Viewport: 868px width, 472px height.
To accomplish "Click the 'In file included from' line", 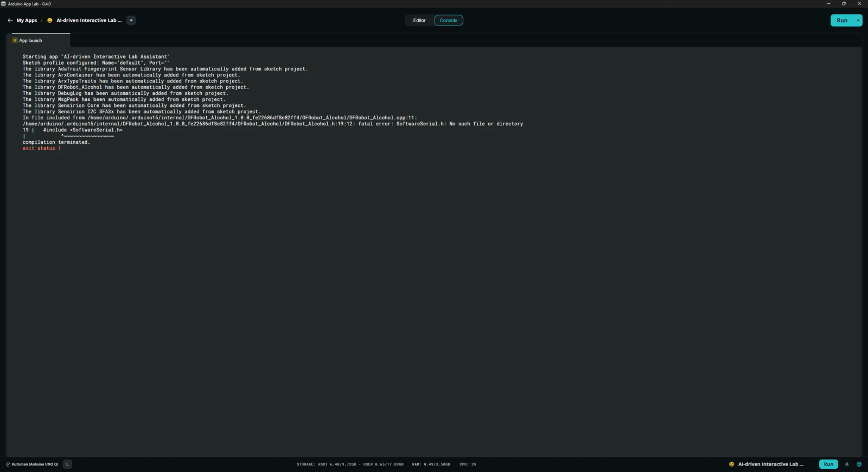I will [x=220, y=118].
